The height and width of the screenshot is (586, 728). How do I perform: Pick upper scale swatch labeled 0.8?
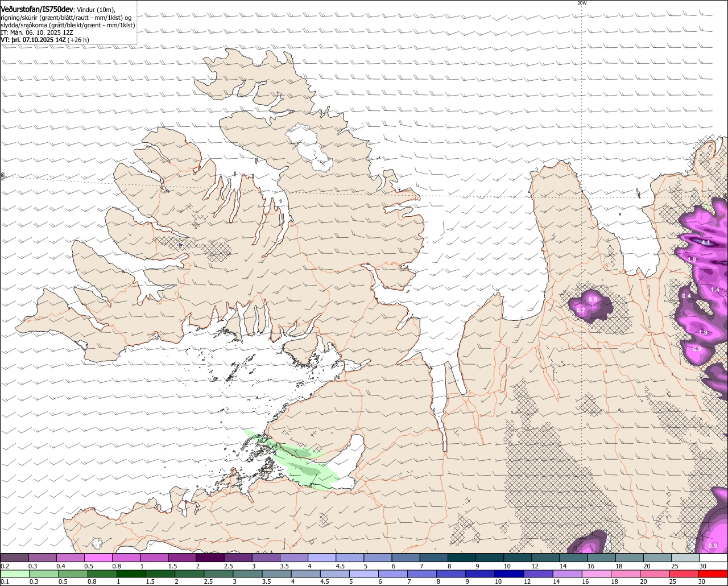click(x=126, y=558)
